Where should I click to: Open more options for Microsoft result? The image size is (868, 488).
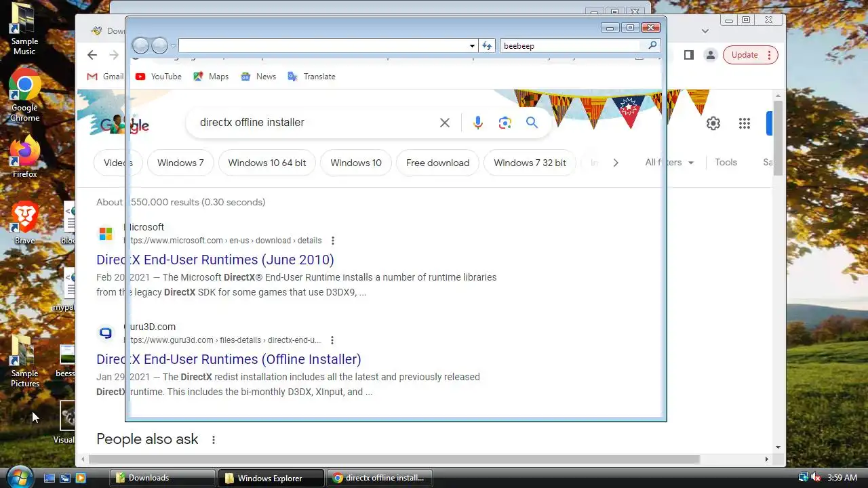pos(332,241)
